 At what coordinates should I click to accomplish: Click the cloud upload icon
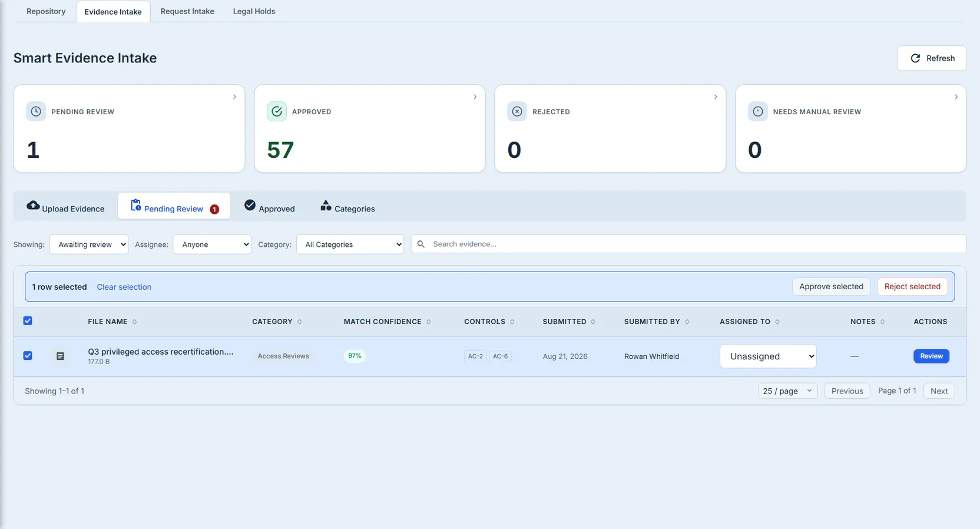[x=33, y=206]
